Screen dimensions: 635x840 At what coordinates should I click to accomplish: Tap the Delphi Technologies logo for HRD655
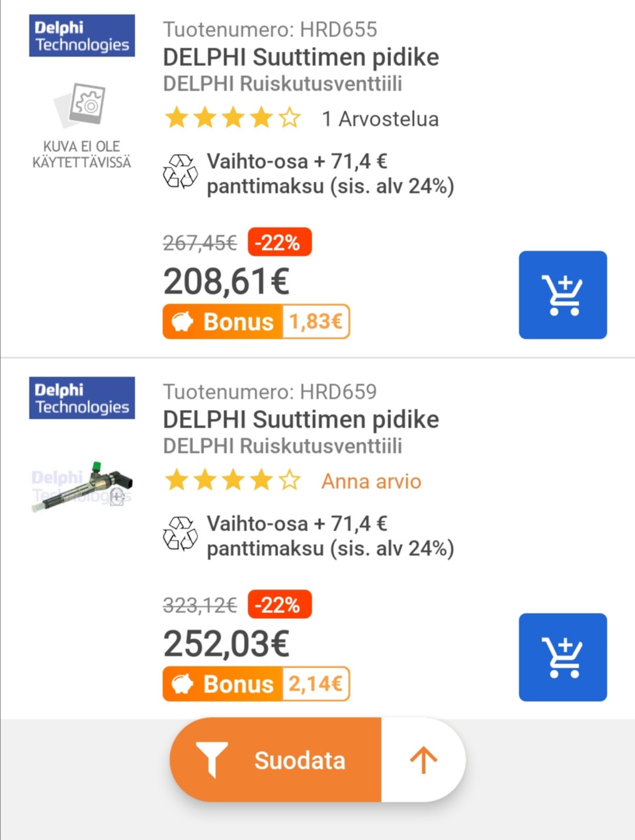point(82,36)
